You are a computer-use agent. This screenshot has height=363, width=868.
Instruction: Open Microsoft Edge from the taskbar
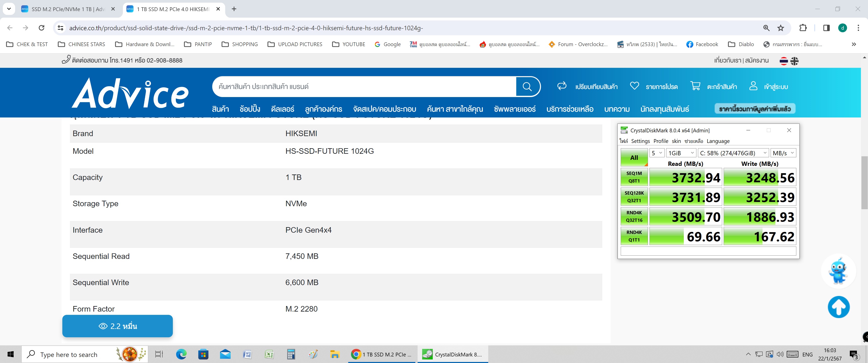pyautogui.click(x=181, y=354)
